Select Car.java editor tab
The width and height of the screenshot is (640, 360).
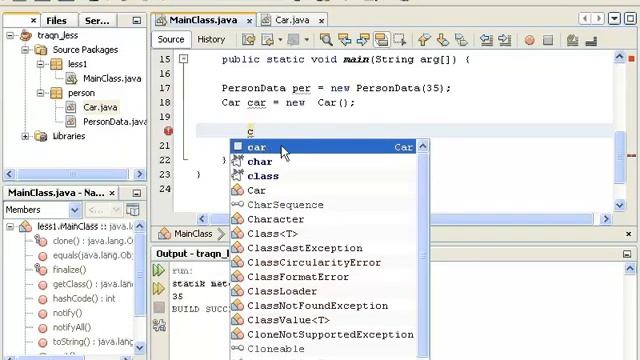pyautogui.click(x=292, y=20)
